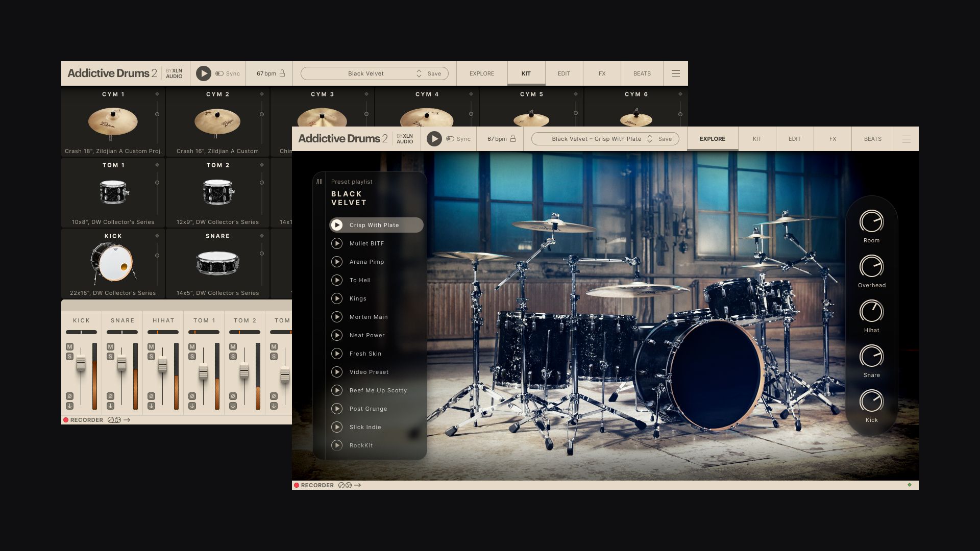Viewport: 980px width, 551px height.
Task: Open SNARE slot menu diamond
Action: 262,236
